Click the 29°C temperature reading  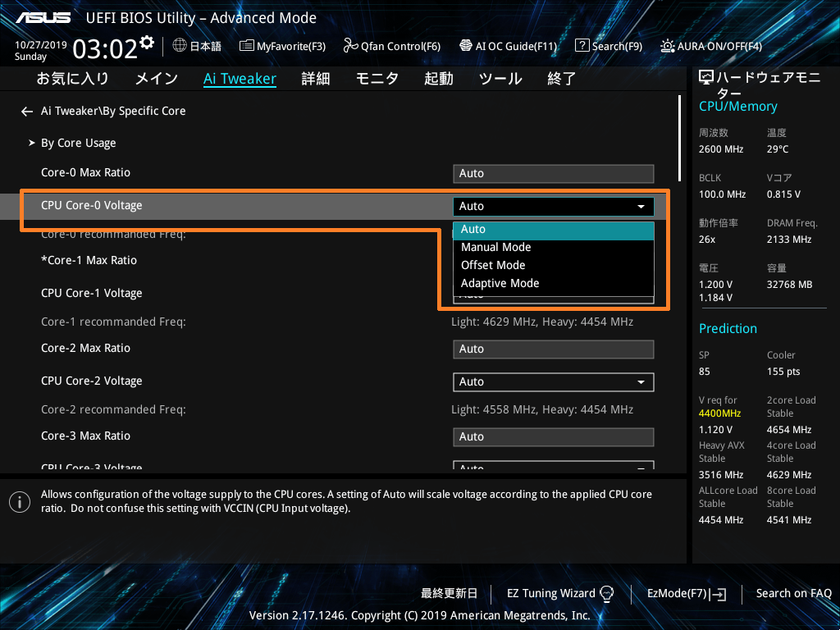(x=778, y=149)
